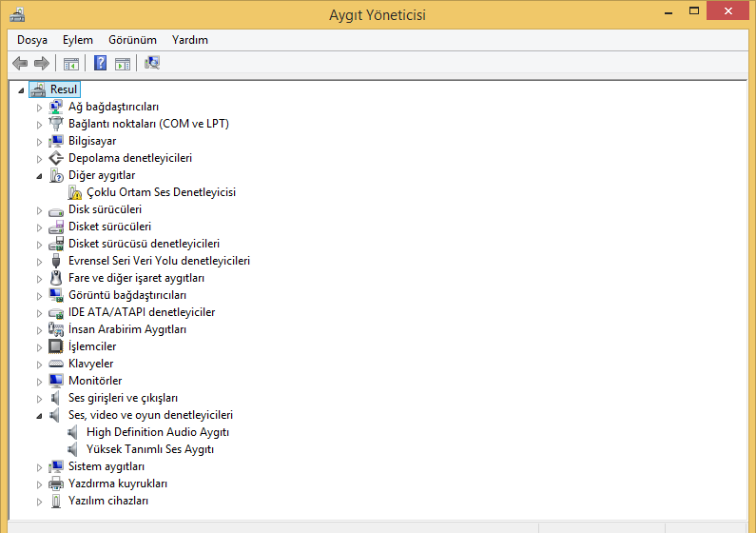Close the Aygıt Yöneticisi window

click(x=728, y=10)
